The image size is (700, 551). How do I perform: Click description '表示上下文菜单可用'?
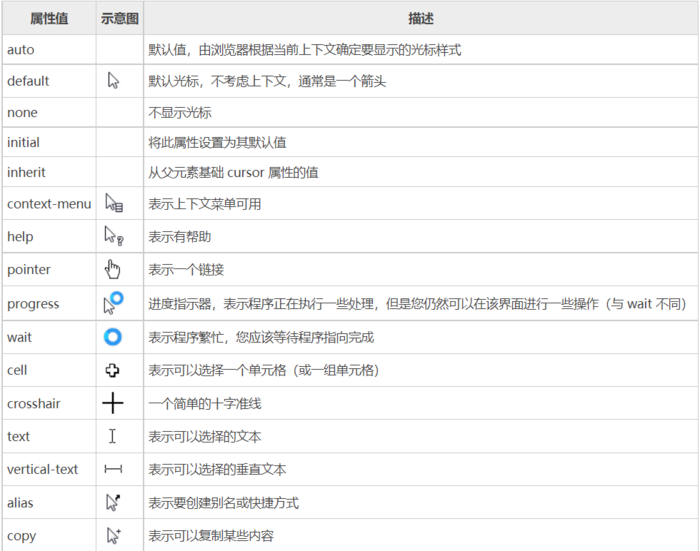pyautogui.click(x=204, y=204)
